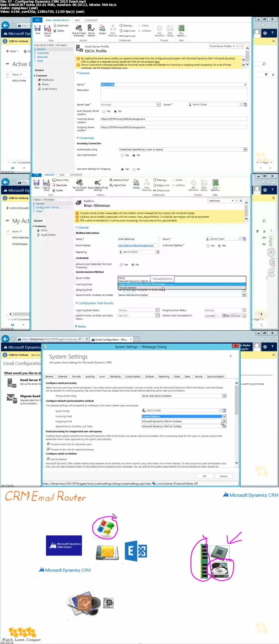This screenshot has width=279, height=644.
Task: Click Follow in the Email Server Profile ribbon
Action: point(143,26)
